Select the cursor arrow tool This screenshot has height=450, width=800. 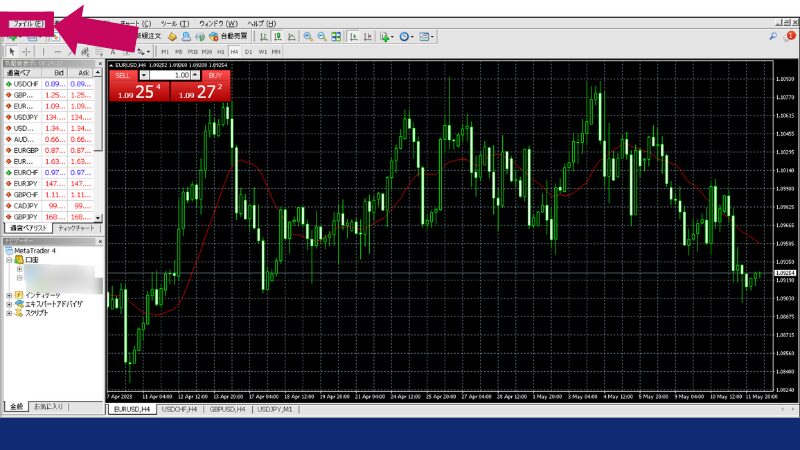(x=11, y=51)
